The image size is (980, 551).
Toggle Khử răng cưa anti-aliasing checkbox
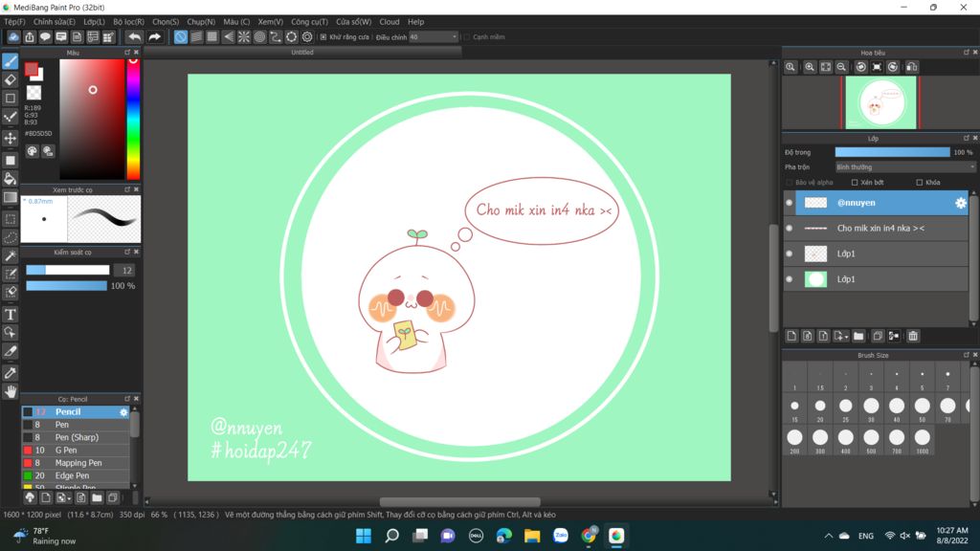pos(323,37)
